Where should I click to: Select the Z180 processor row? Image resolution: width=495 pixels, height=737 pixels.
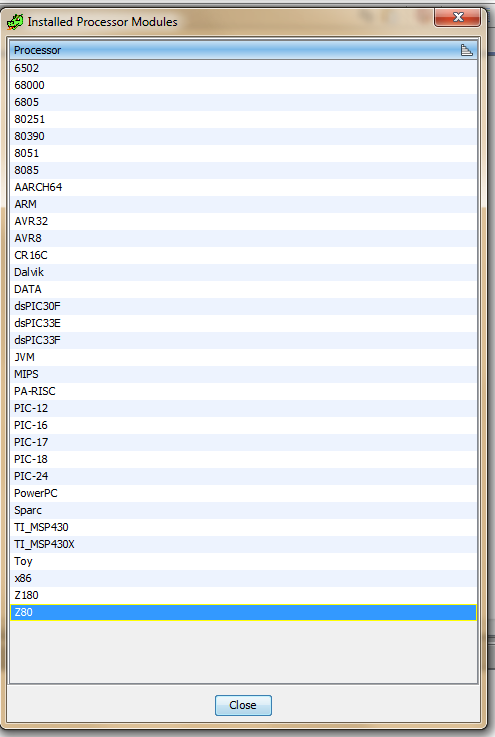click(x=243, y=595)
